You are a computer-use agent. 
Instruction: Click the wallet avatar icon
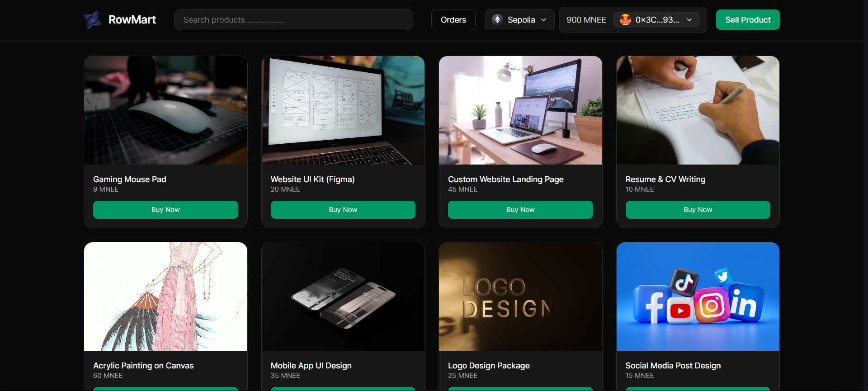click(x=625, y=20)
